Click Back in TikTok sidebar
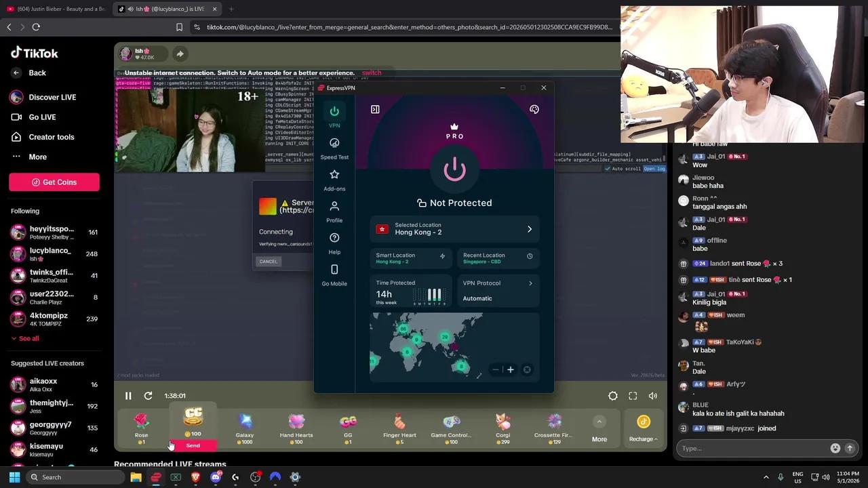Screen dimensions: 868x488 (x=29, y=73)
